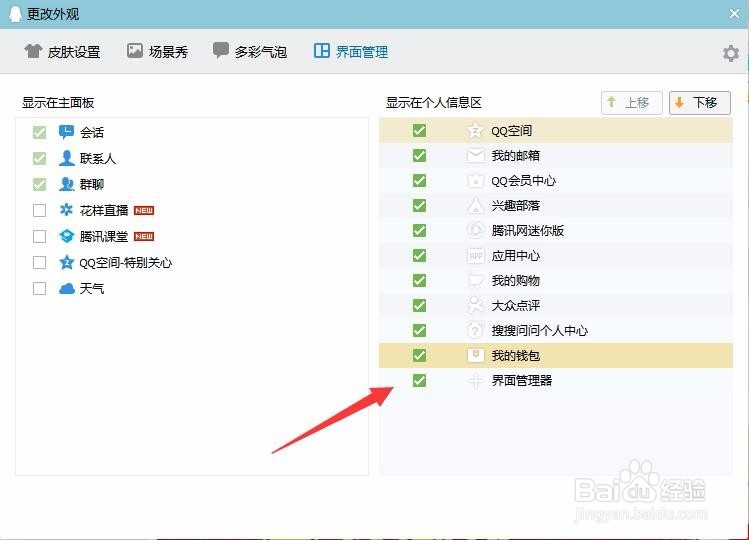The image size is (749, 540).
Task: Click the 我的邮箱 envelope icon
Action: click(475, 155)
